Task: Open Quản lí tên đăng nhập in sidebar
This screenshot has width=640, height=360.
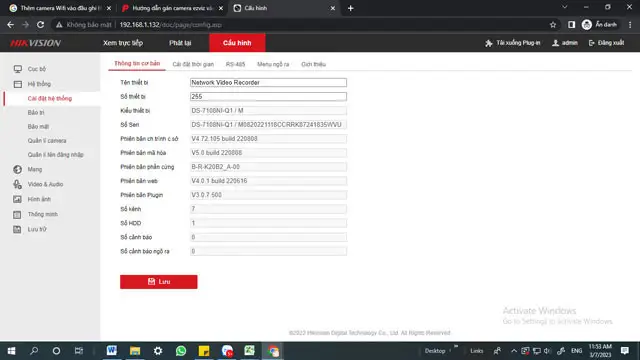Action: click(x=56, y=155)
